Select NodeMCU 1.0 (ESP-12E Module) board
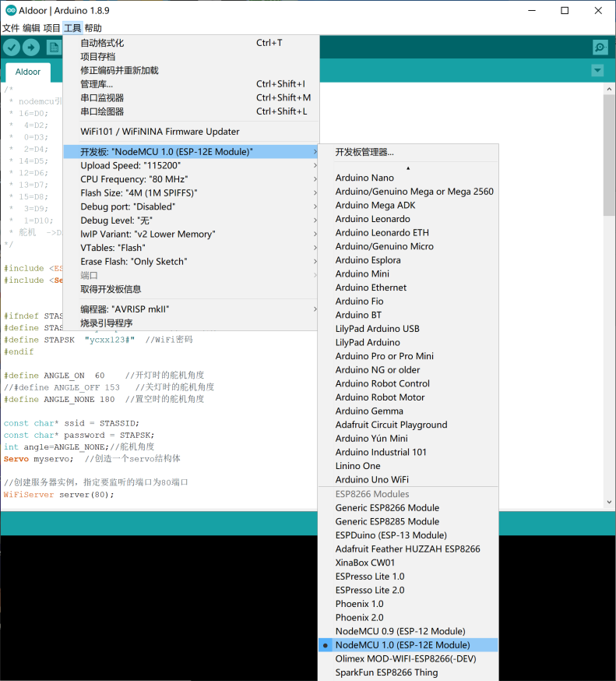The height and width of the screenshot is (681, 616). point(409,645)
